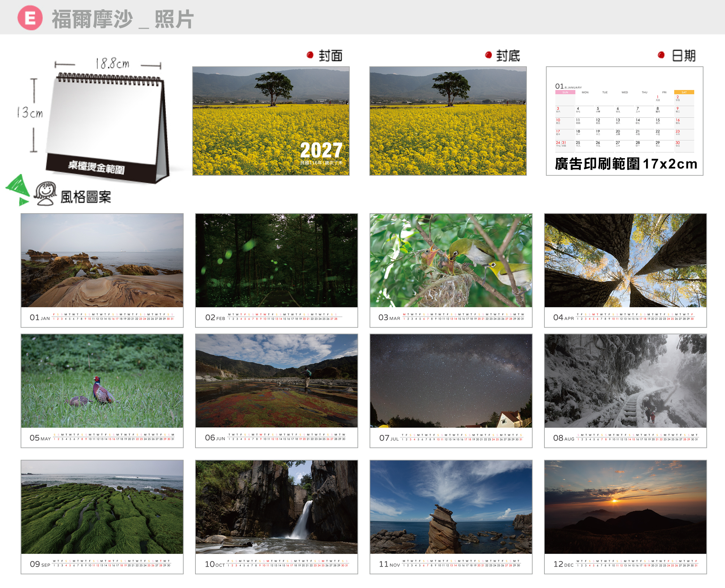The image size is (725, 588).
Task: Click the red dot beside 封面
Action: pyautogui.click(x=310, y=55)
